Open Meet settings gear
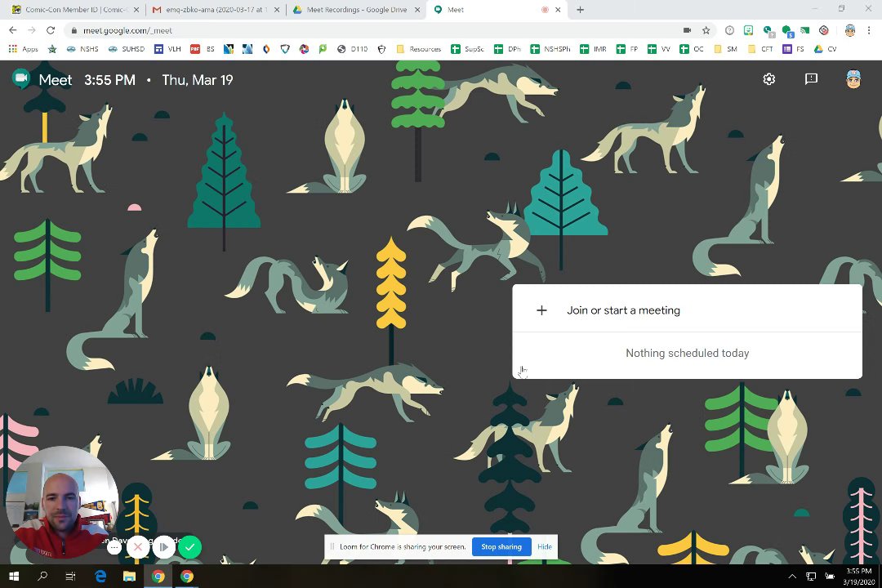 (769, 79)
